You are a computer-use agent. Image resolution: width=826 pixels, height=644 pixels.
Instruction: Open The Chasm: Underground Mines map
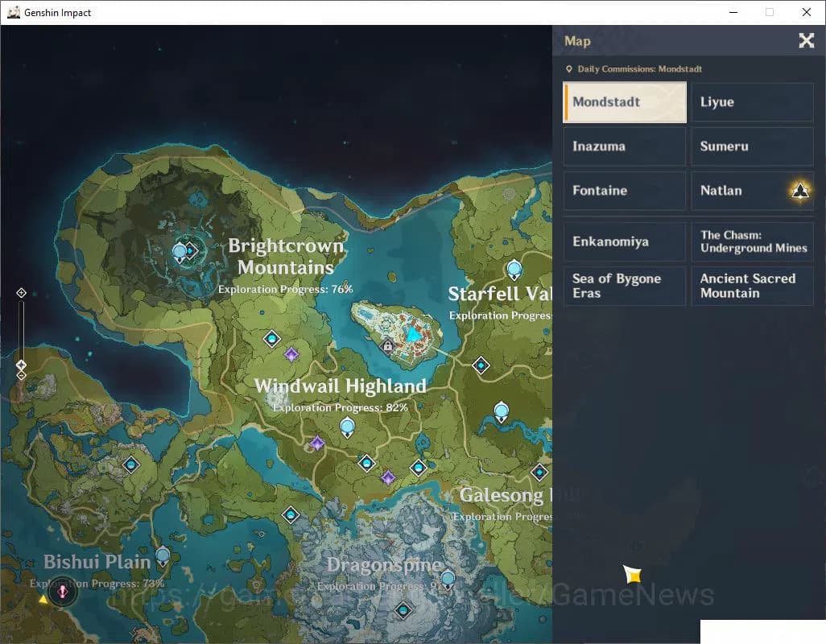click(x=752, y=242)
